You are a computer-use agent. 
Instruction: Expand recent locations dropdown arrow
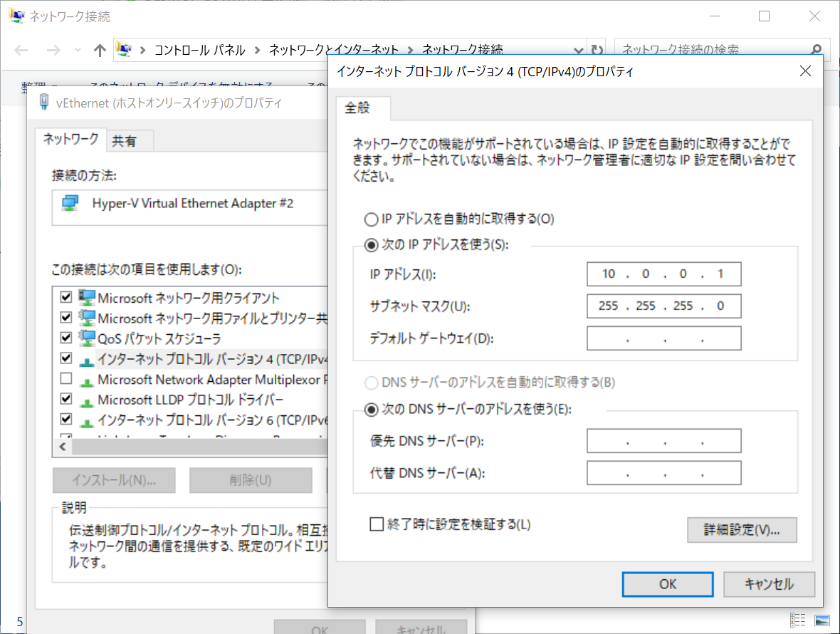coord(78,50)
